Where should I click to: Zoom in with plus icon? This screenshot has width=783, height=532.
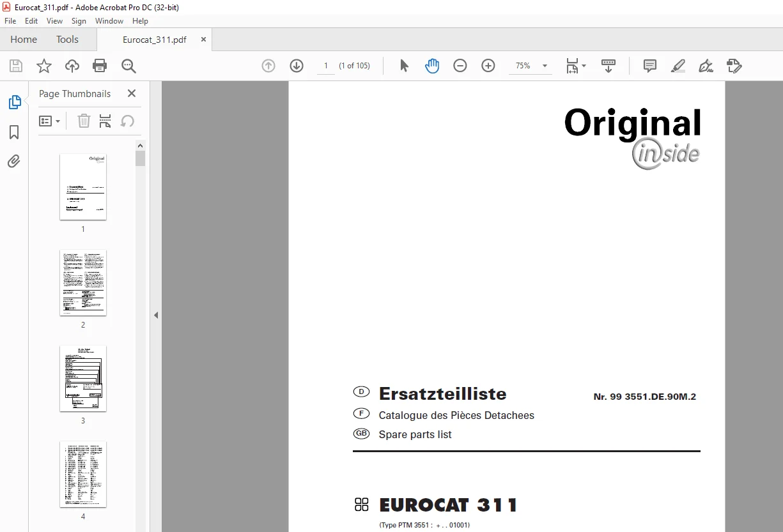click(488, 66)
